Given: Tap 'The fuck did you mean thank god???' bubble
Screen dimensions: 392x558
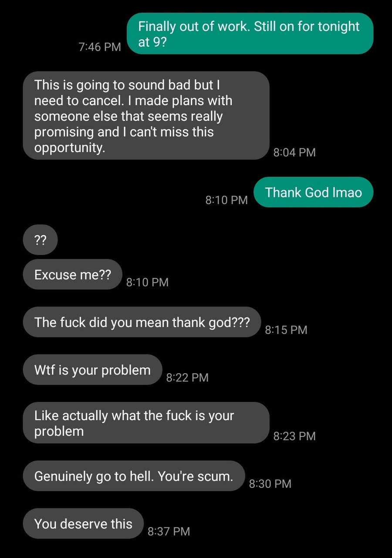Looking at the screenshot, I should point(142,322).
